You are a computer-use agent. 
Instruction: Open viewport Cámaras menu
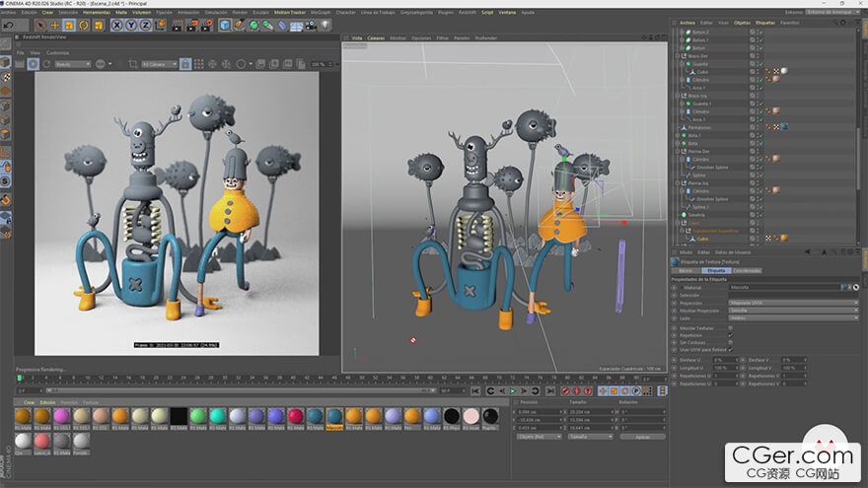376,38
